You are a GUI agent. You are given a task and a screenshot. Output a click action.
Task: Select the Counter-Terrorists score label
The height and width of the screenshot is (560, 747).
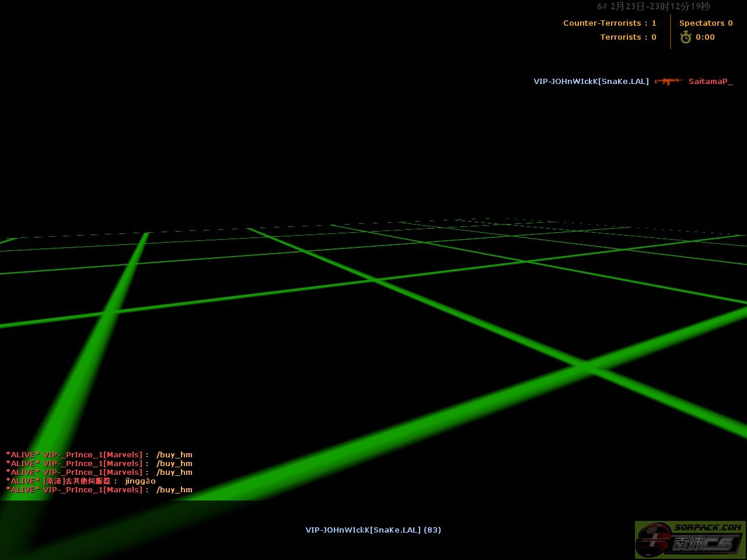pos(602,23)
